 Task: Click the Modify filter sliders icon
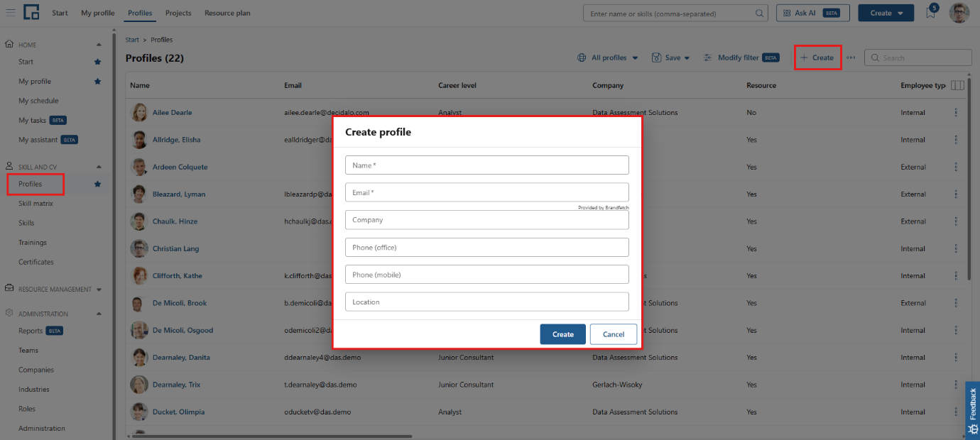tap(708, 58)
